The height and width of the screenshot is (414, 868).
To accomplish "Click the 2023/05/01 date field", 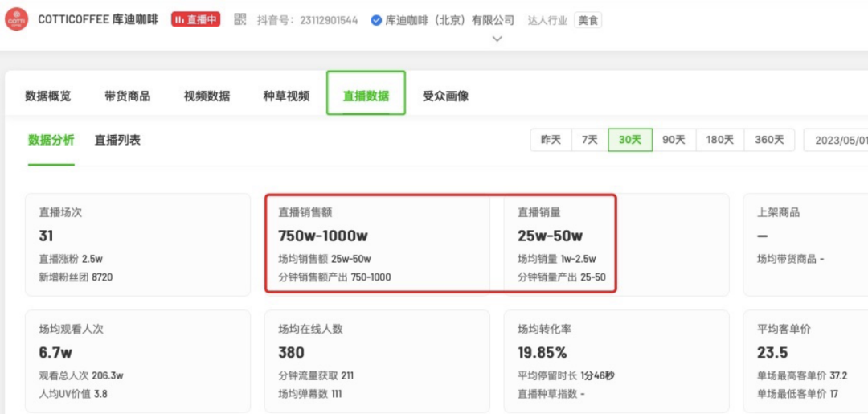I will pyautogui.click(x=840, y=140).
